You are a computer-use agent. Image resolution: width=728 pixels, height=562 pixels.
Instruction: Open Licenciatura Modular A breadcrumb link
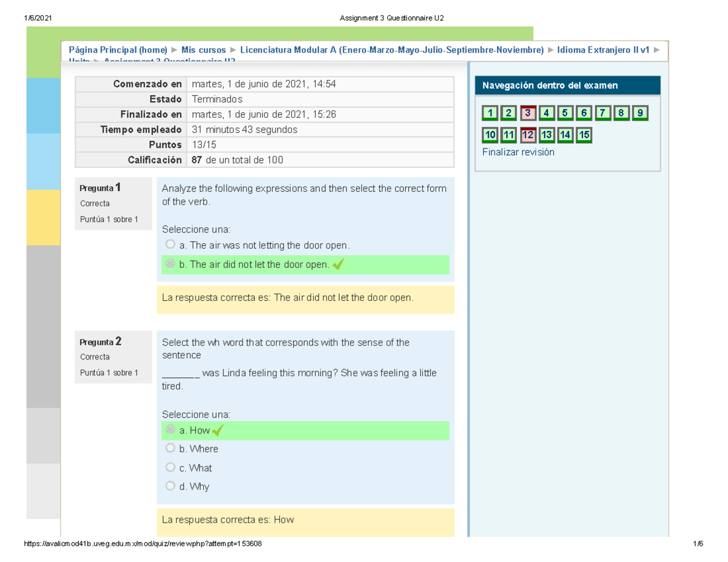click(x=391, y=50)
